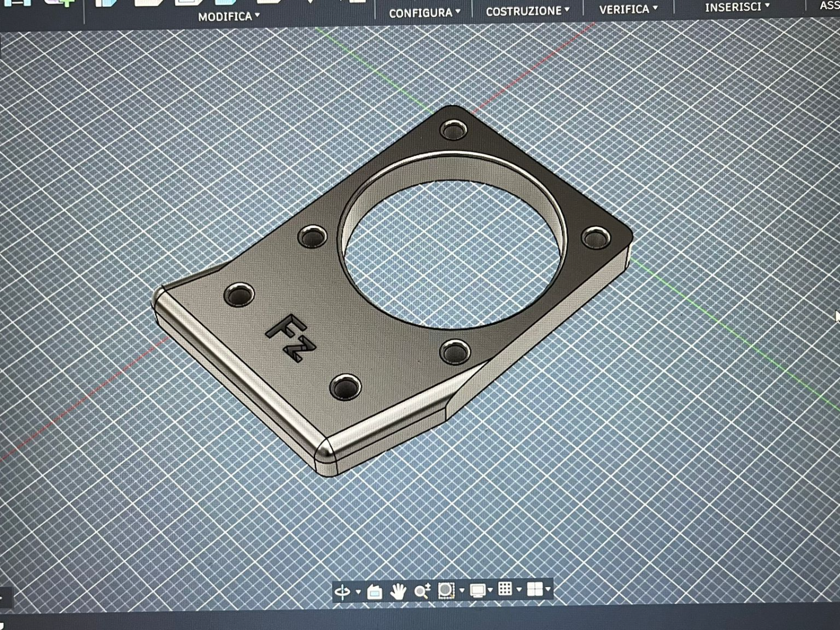Expand the Zoom Window options arrow
Screen dimensions: 840x630
[x=462, y=591]
